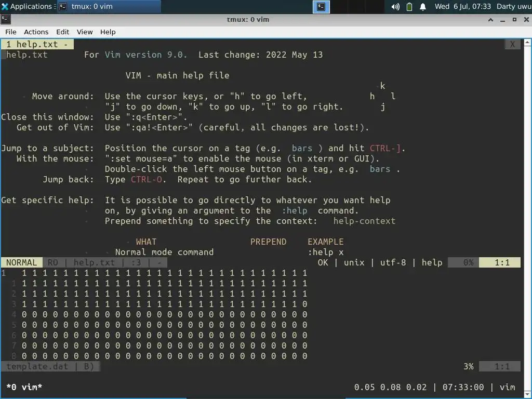Viewport: 532px width, 399px height.
Task: Click the :help command tag
Action: 295,211
